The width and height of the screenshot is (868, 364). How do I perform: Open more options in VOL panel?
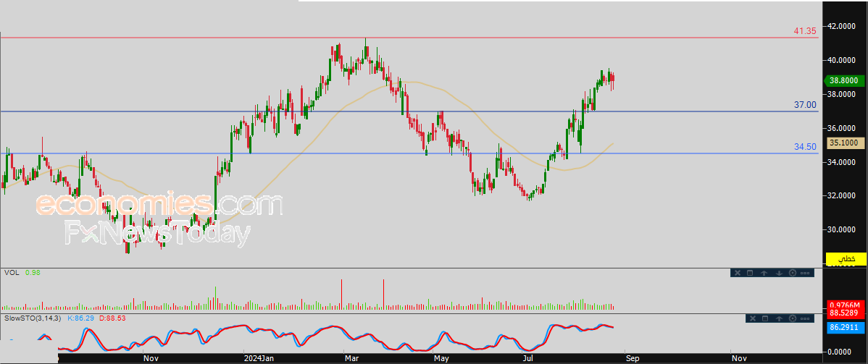pos(805,273)
